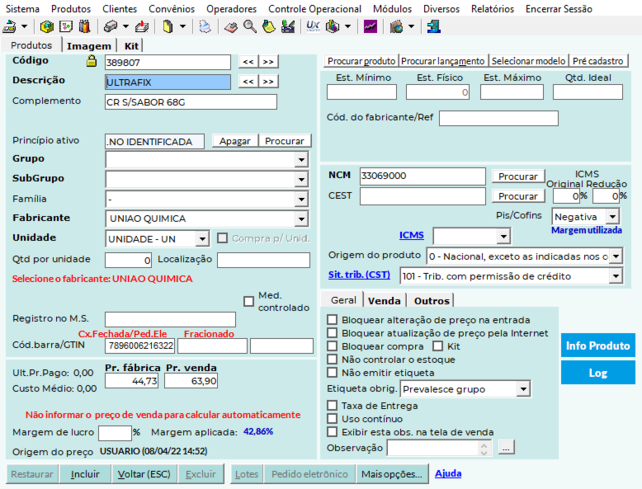642x489 pixels.
Task: Click the gray delivery van icon
Action: pyautogui.click(x=110, y=27)
